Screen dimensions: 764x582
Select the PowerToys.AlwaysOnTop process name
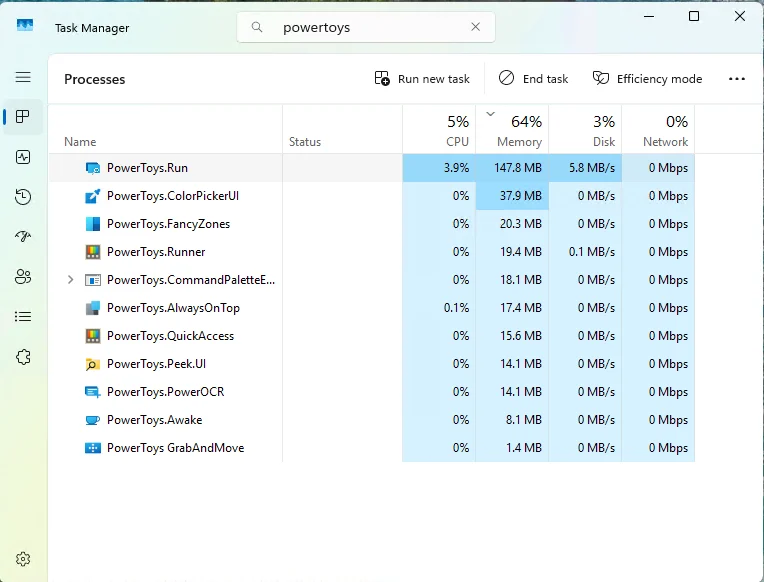click(173, 308)
